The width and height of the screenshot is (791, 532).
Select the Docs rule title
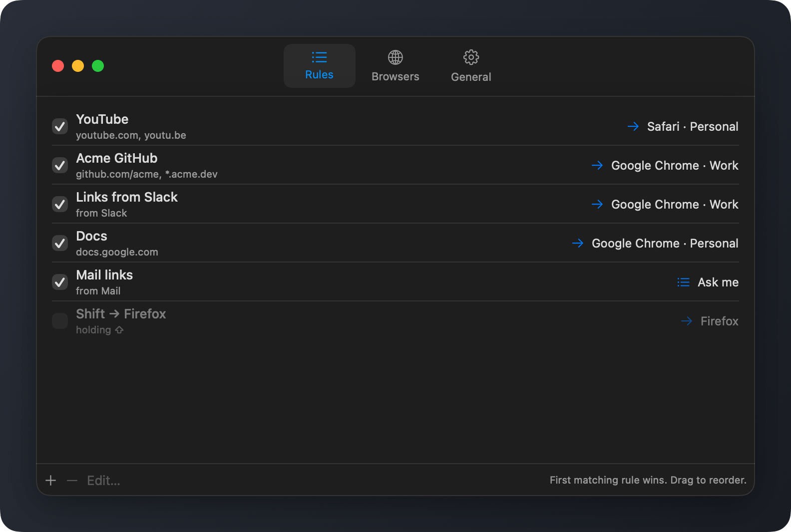click(x=91, y=236)
